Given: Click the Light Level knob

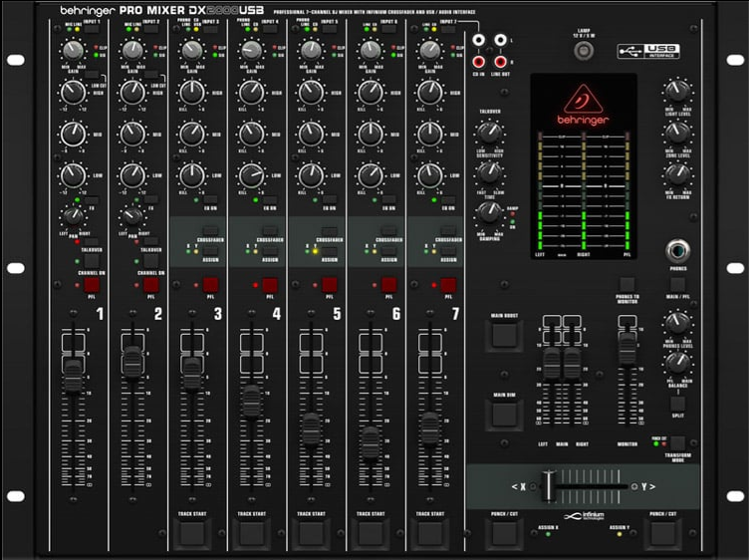Looking at the screenshot, I should (x=677, y=91).
